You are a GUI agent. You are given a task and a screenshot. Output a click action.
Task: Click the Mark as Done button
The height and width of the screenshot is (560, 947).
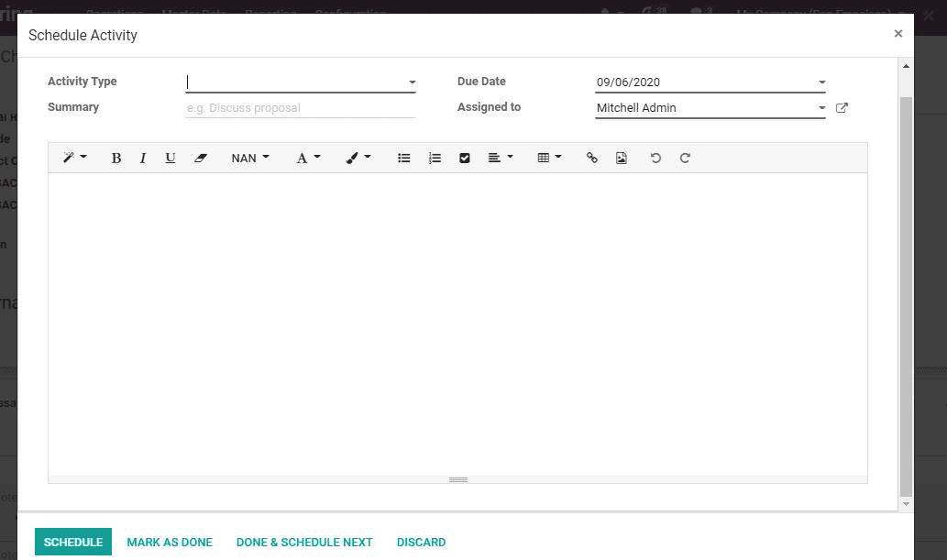[x=170, y=542]
